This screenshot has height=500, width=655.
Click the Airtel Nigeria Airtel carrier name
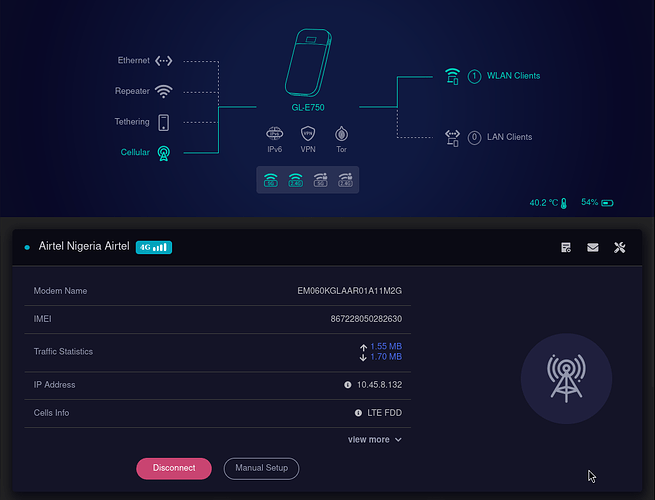(x=84, y=246)
